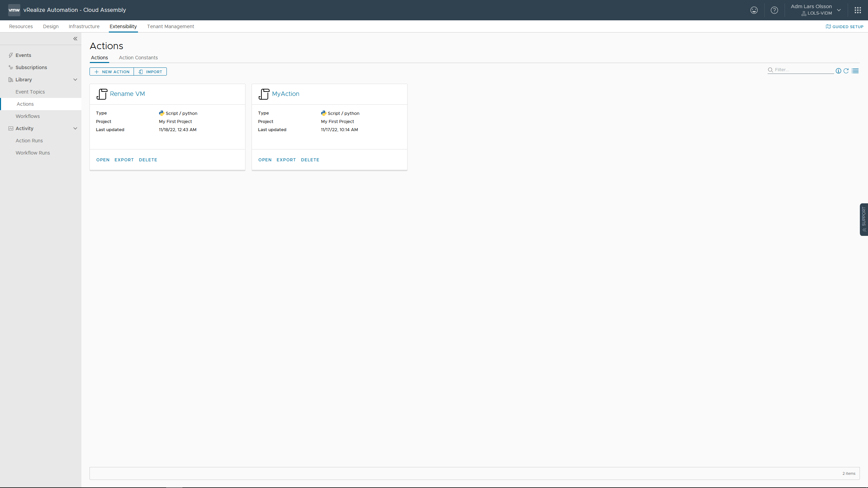Click 'My First Project' on Rename VM card
Screen dimensions: 868x488
(x=175, y=122)
